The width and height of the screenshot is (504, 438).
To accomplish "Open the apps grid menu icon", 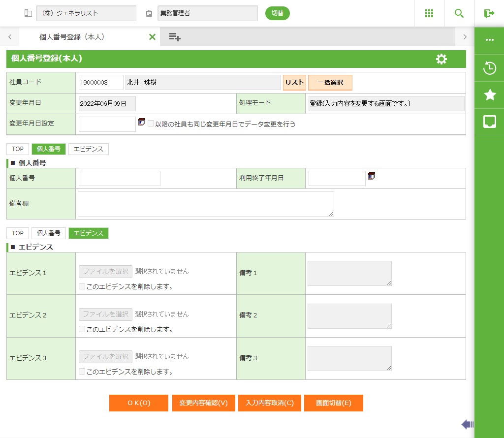I will pyautogui.click(x=429, y=13).
